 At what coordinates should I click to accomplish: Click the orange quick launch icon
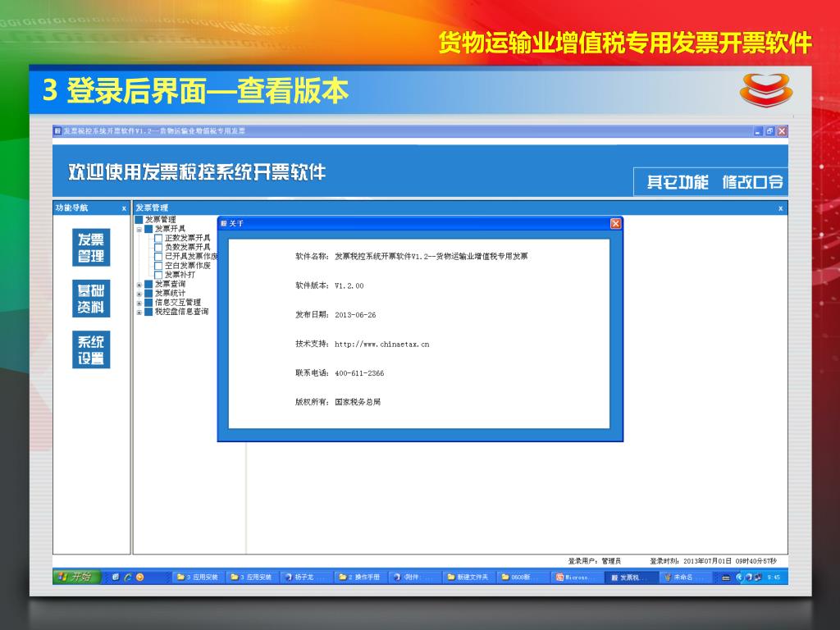(140, 577)
